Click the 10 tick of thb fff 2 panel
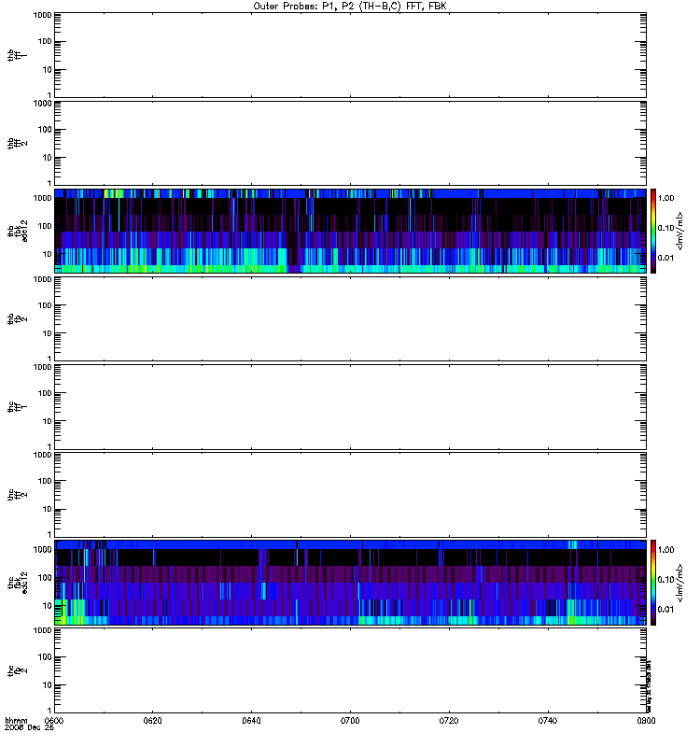The image size is (700, 747). [x=48, y=158]
